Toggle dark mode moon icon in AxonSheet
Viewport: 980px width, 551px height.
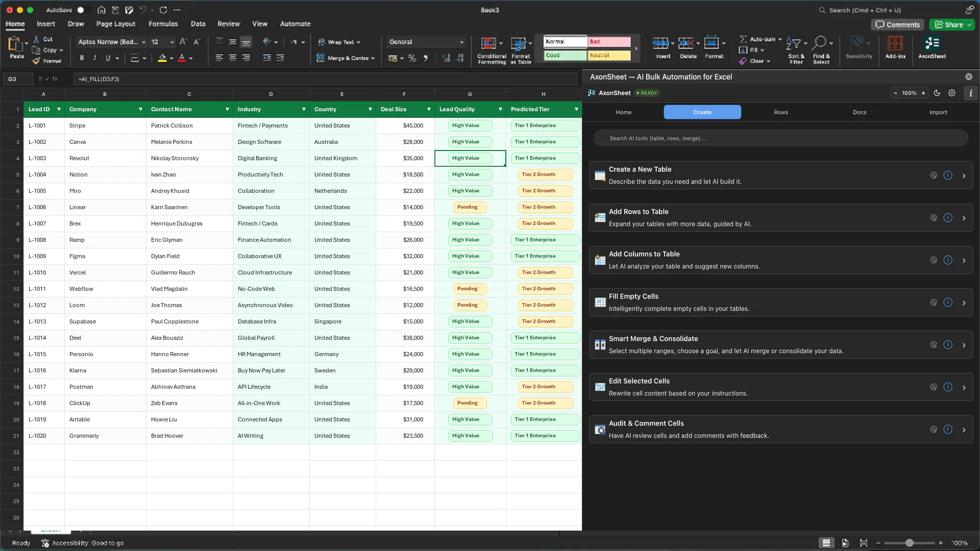(937, 93)
